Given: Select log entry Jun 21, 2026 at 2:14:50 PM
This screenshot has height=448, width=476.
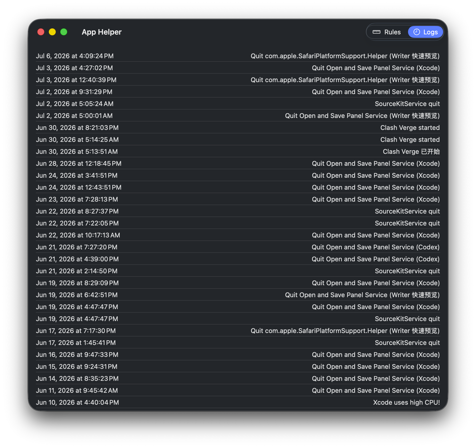Looking at the screenshot, I should tap(238, 271).
